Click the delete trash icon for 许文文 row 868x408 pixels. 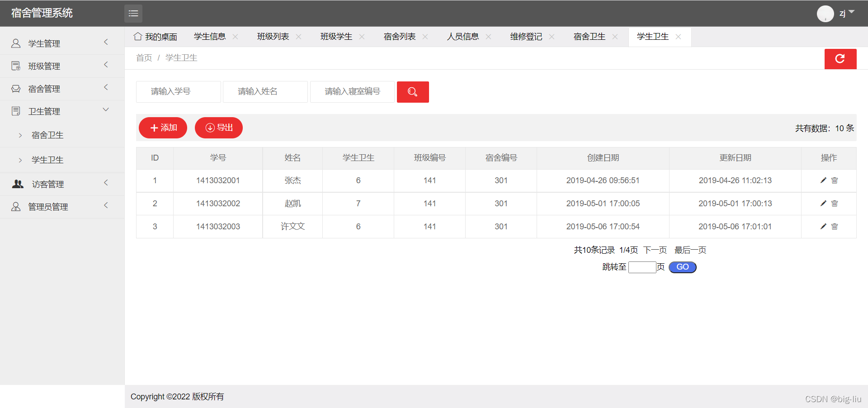pos(835,227)
